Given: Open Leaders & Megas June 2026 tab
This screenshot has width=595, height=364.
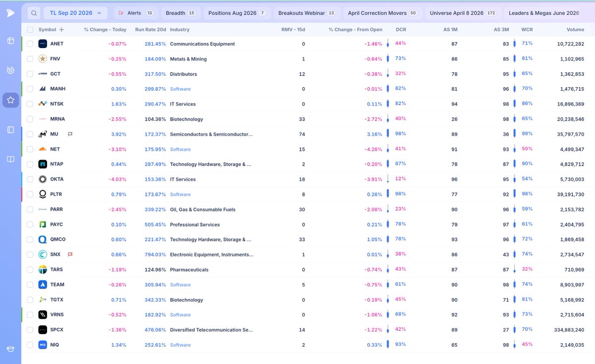Looking at the screenshot, I should [544, 13].
